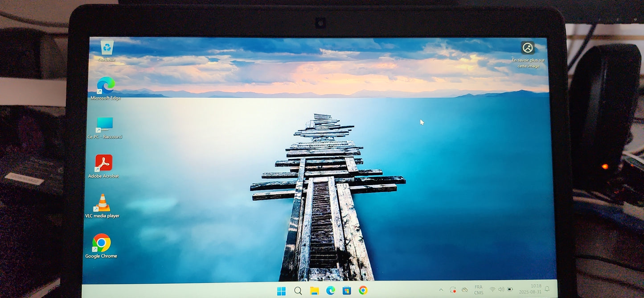Open the Windows Start menu
644x298 pixels.
(281, 291)
